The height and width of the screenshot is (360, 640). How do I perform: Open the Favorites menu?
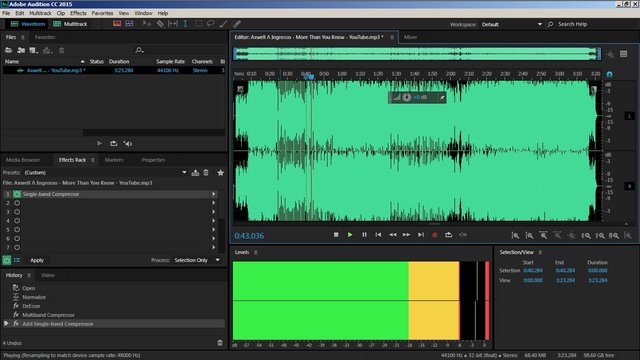click(102, 13)
